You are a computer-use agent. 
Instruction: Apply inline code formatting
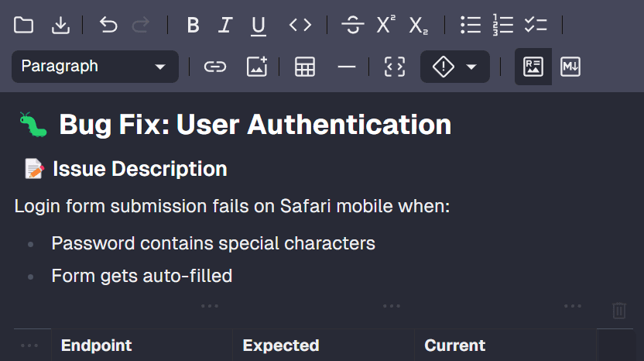(300, 26)
